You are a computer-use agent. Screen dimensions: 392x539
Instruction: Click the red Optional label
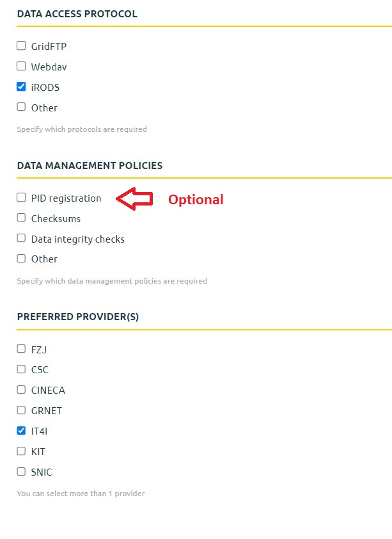click(x=196, y=200)
